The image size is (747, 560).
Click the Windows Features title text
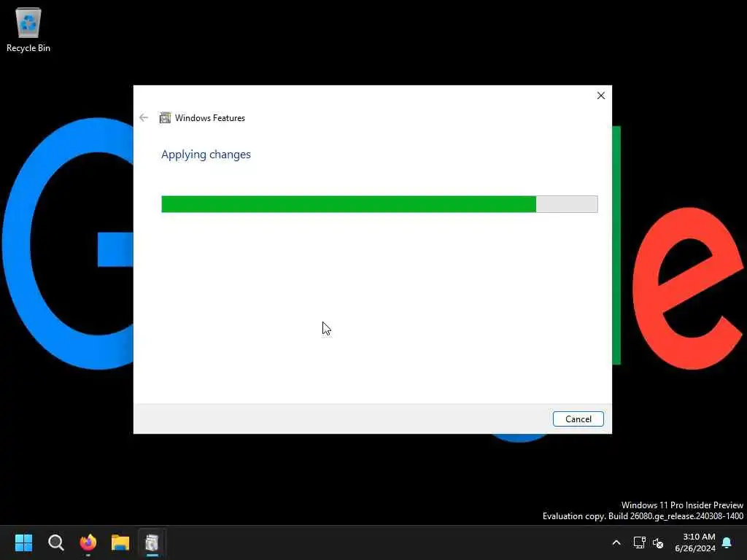point(209,118)
